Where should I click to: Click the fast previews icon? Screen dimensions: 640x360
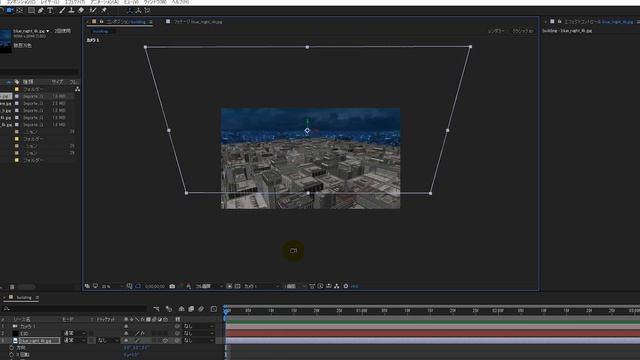coord(320,286)
